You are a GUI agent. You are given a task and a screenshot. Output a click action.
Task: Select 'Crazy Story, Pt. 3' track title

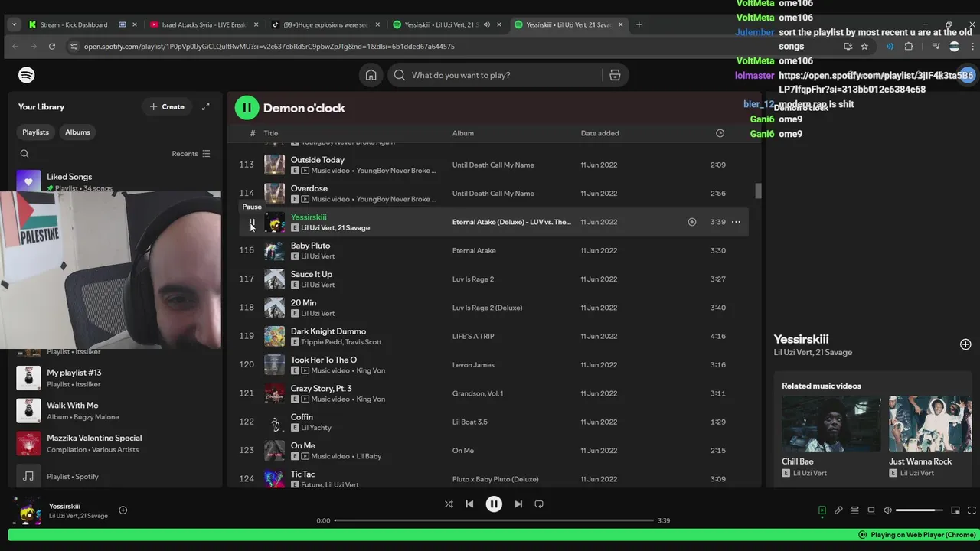tap(322, 389)
